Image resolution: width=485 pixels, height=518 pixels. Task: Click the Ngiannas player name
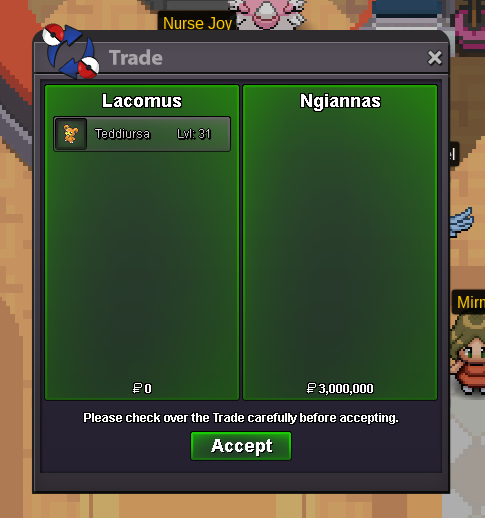click(340, 101)
